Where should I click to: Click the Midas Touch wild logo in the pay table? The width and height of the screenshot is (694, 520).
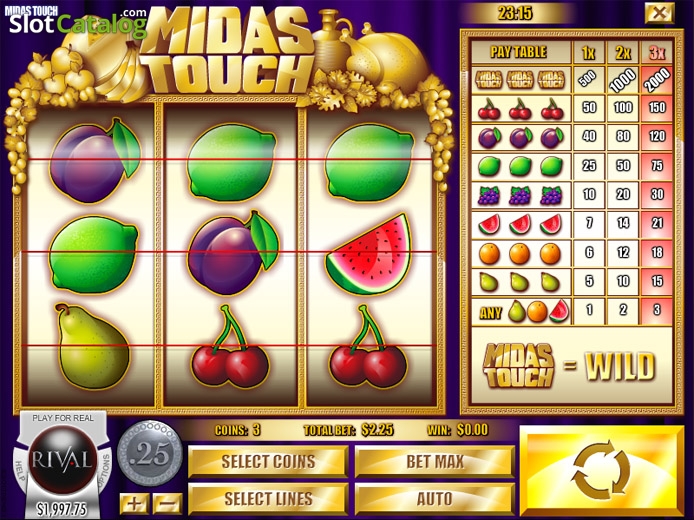coord(519,366)
